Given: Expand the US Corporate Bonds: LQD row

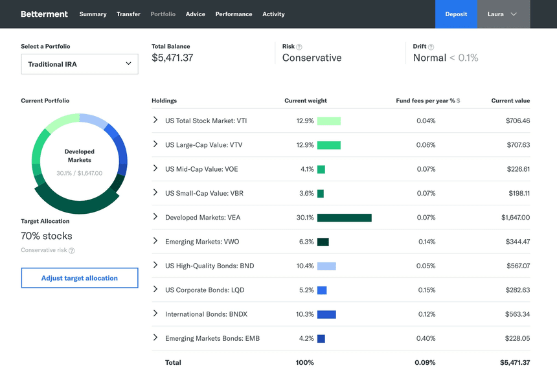Looking at the screenshot, I should [155, 289].
